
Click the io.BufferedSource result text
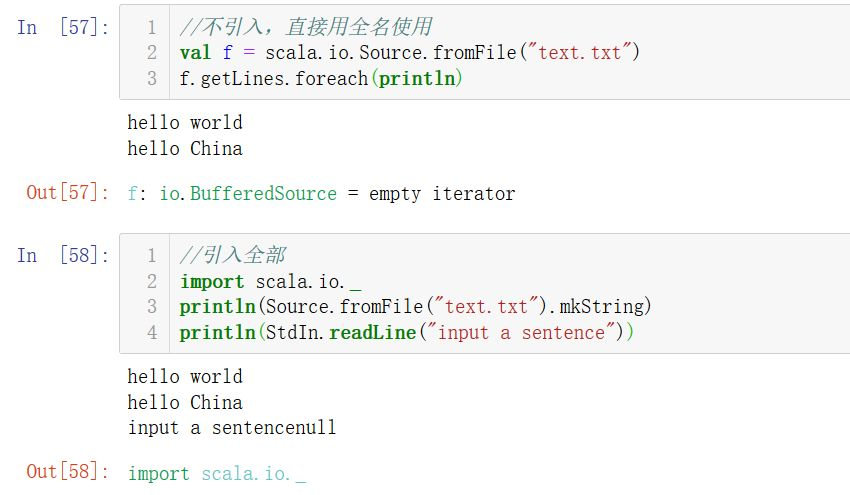(248, 194)
